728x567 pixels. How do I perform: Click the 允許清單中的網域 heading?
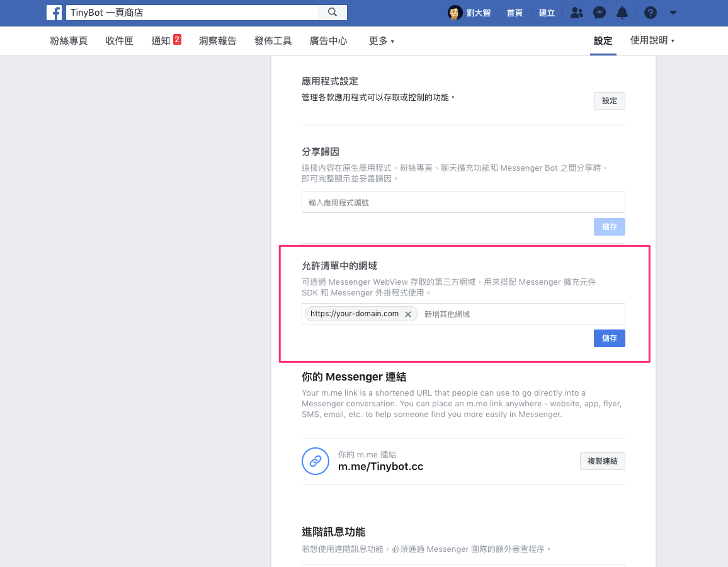[x=339, y=266]
